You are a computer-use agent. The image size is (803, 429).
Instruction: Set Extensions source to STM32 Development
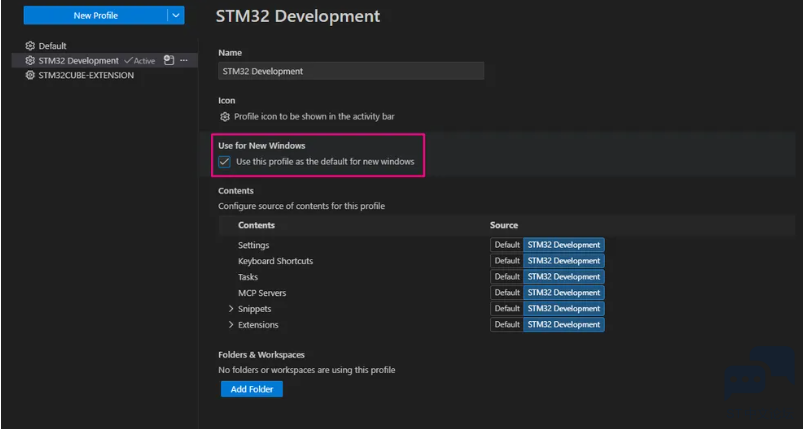point(564,324)
